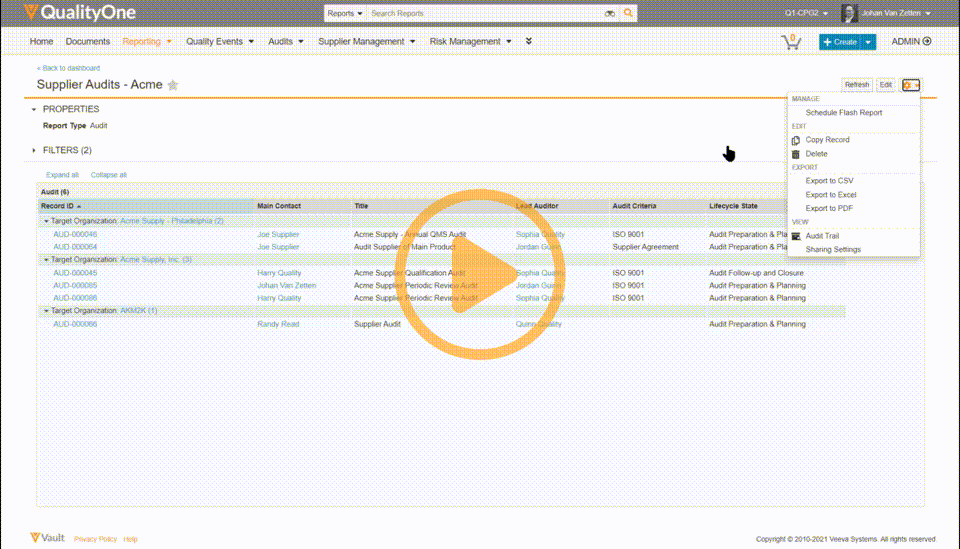Click the binoculars advanced search icon
This screenshot has height=549, width=960.
tap(610, 13)
